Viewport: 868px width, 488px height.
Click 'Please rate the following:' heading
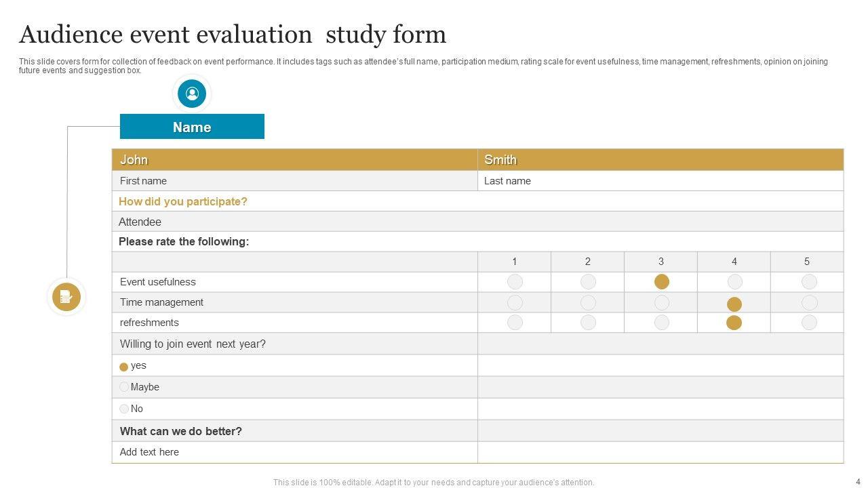point(184,241)
